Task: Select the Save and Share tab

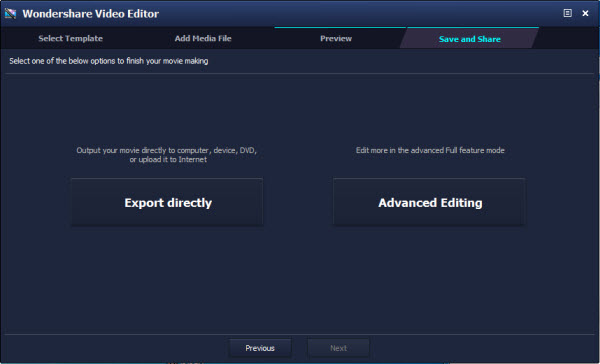Action: point(470,39)
